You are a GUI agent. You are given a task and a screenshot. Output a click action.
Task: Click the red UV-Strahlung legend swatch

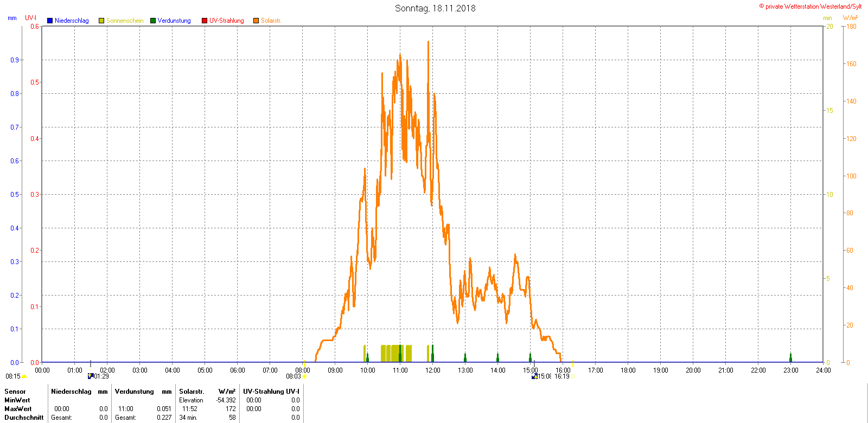(x=205, y=21)
